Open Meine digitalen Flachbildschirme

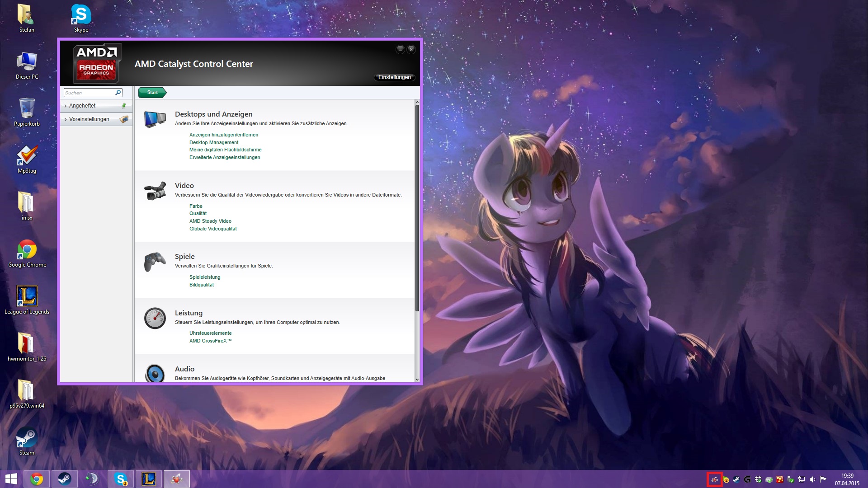pyautogui.click(x=226, y=150)
